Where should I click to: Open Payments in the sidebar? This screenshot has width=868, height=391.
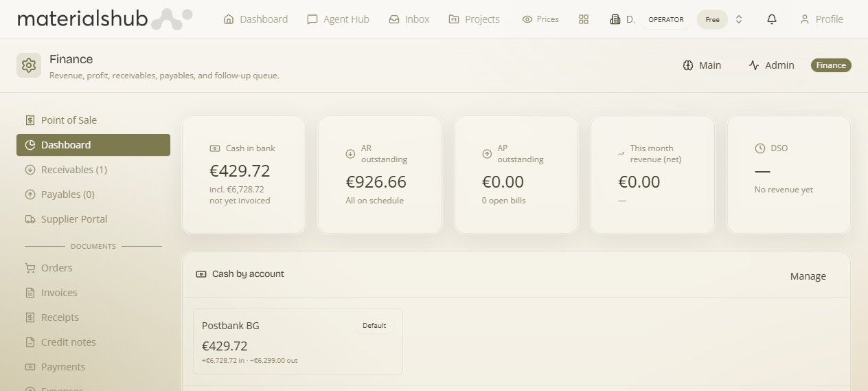93,367
